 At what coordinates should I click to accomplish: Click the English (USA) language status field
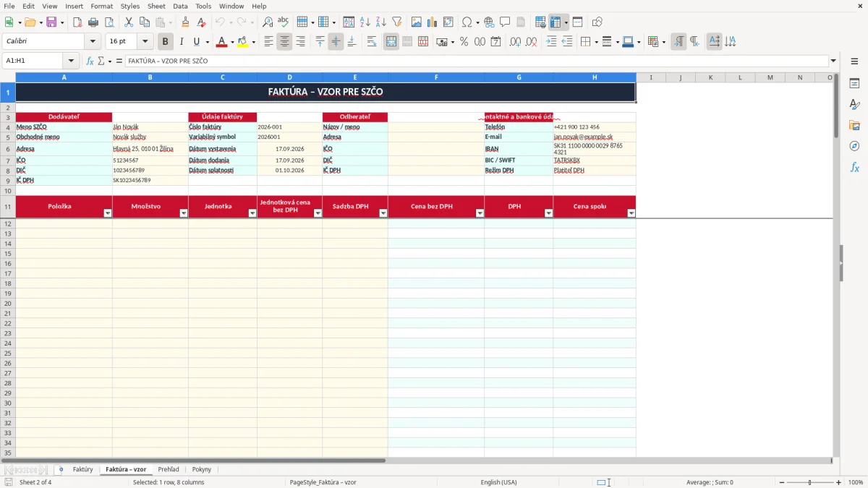pos(499,482)
